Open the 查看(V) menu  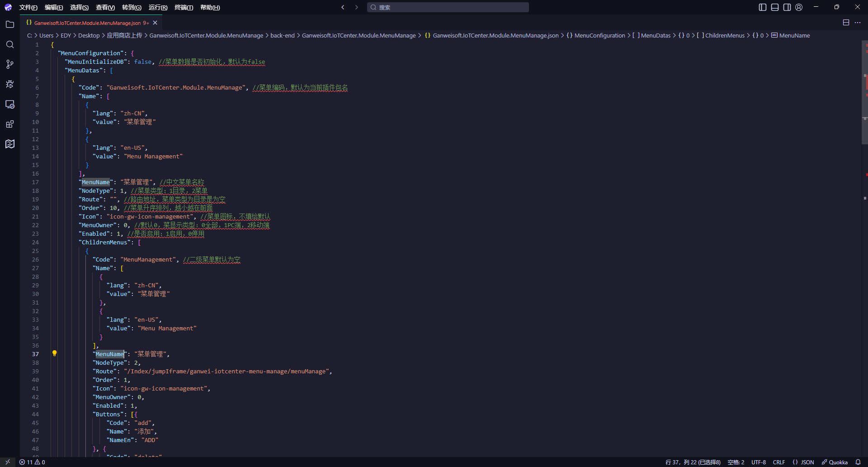click(x=105, y=7)
